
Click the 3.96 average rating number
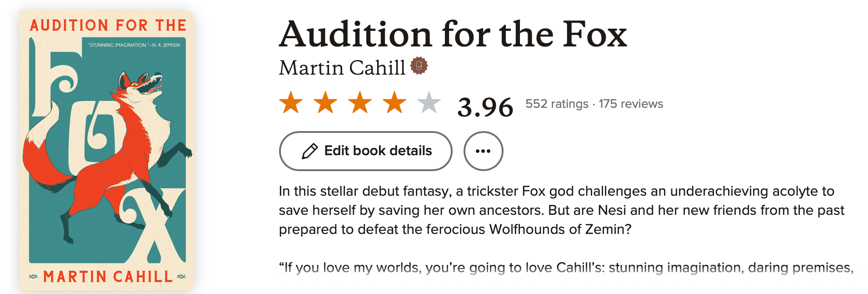485,107
